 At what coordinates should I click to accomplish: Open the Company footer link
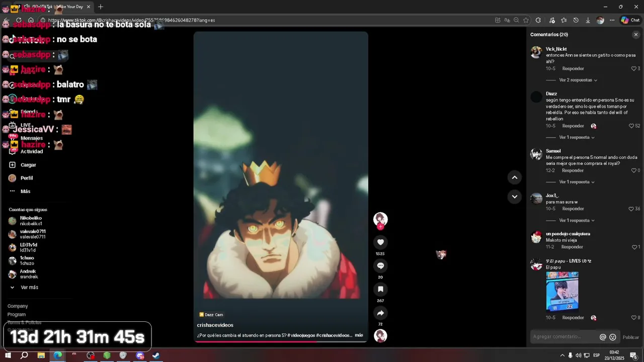[18, 306]
